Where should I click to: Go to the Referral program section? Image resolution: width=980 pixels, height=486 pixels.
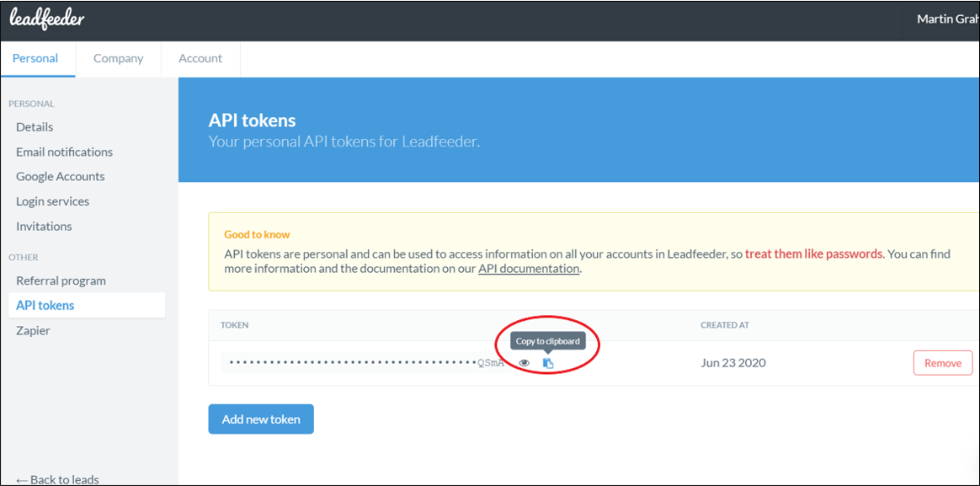click(x=61, y=280)
